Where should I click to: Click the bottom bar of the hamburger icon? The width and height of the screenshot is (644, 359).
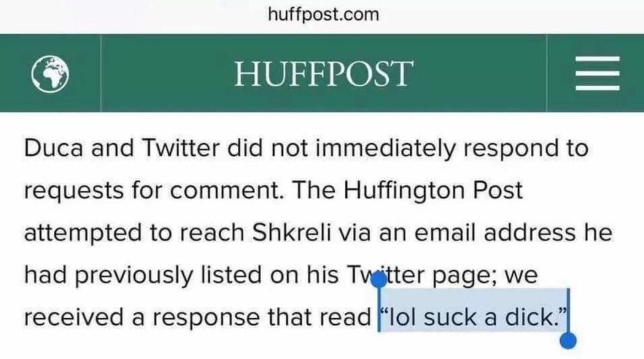click(597, 88)
